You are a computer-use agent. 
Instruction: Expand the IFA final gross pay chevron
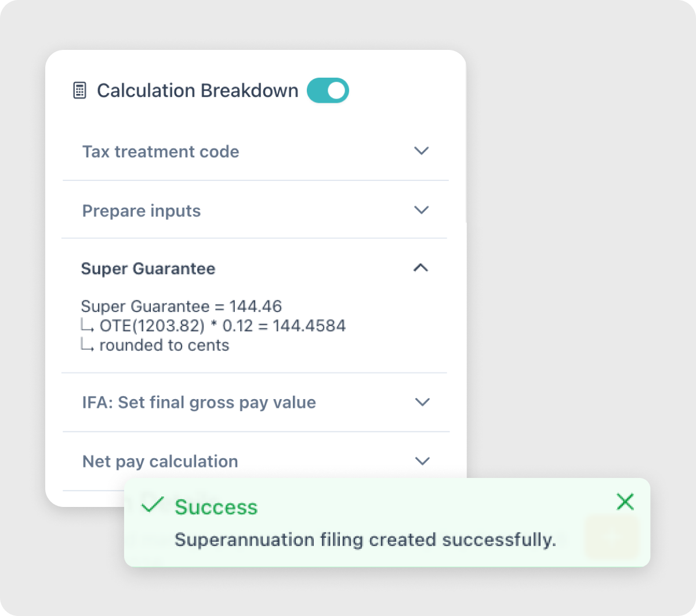423,401
